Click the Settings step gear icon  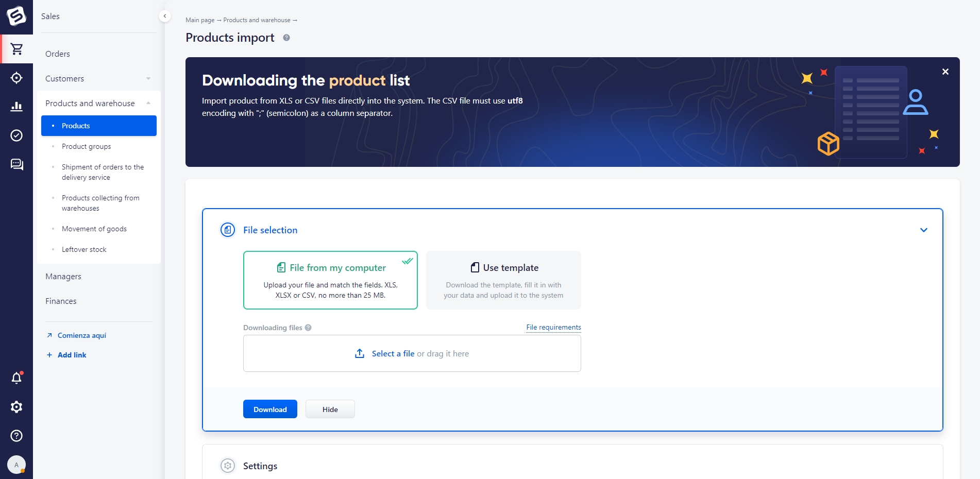(228, 466)
